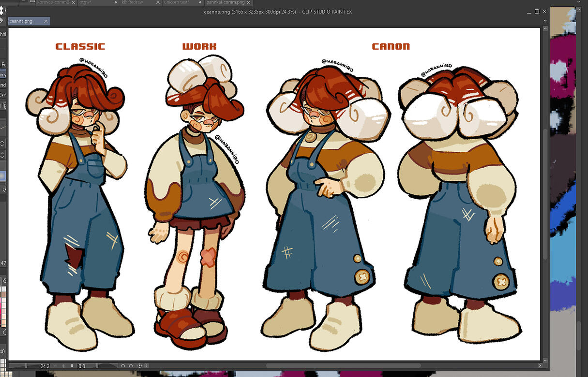Image resolution: width=588 pixels, height=377 pixels.
Task: Close the korovce_comm2 tab
Action: point(73,2)
